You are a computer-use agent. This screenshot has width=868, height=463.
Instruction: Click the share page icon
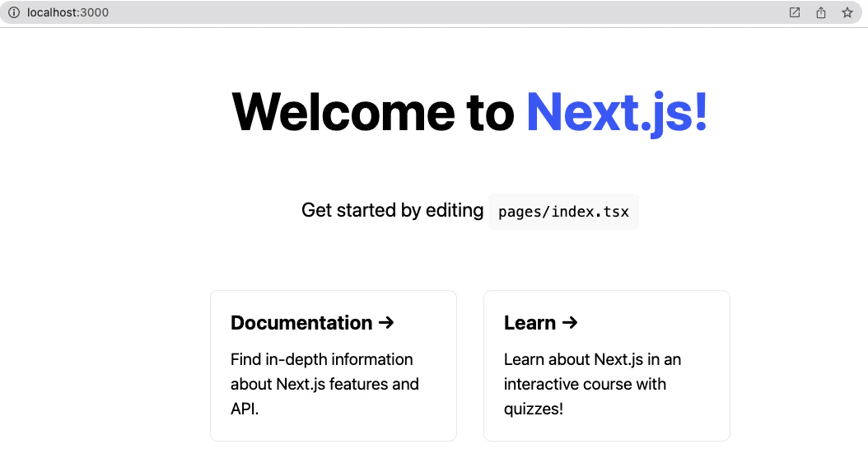coord(821,12)
